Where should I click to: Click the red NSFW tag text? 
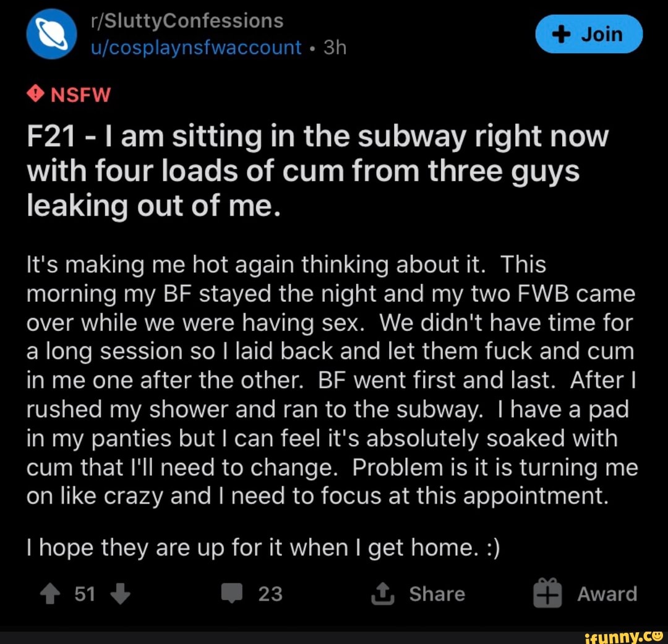pos(80,95)
